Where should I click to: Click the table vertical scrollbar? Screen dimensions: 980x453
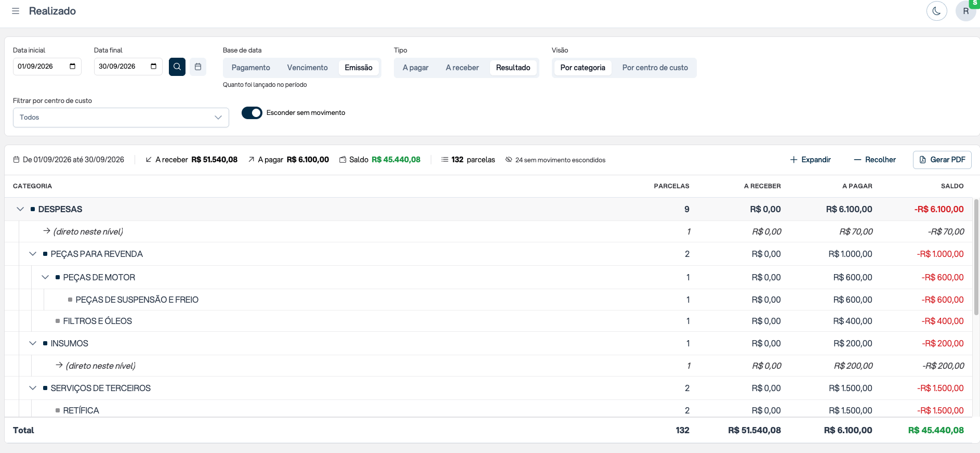coord(976,257)
